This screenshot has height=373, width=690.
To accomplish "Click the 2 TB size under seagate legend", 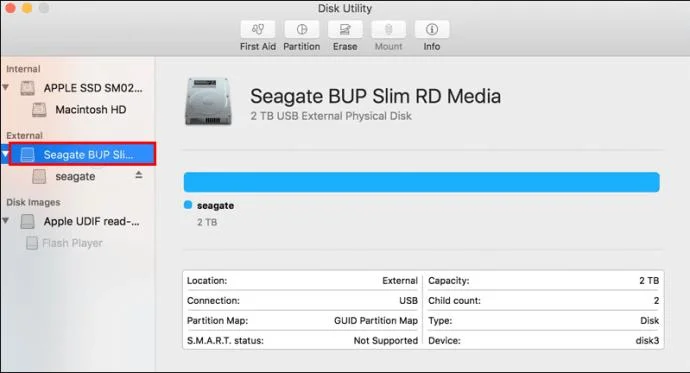I will pos(207,222).
